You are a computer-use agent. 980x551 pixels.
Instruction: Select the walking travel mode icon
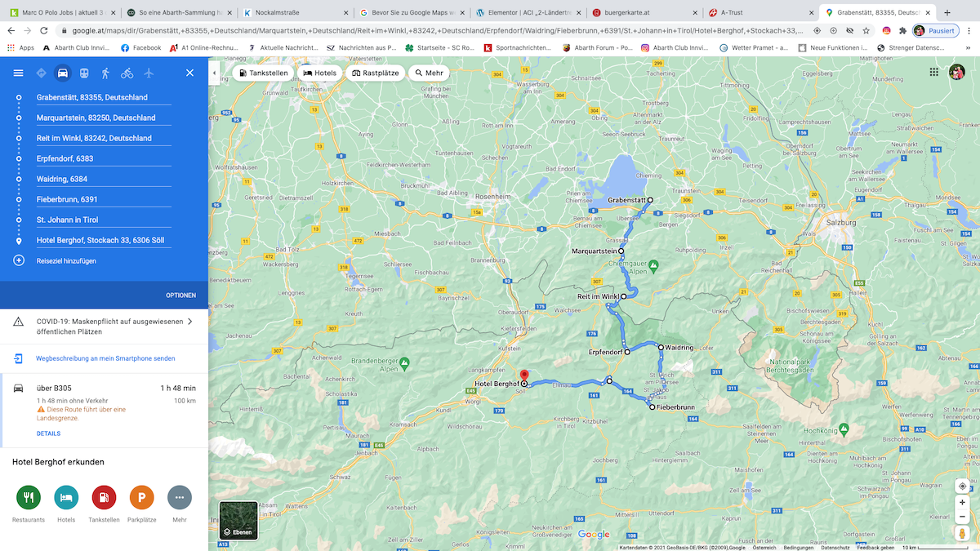pyautogui.click(x=105, y=73)
